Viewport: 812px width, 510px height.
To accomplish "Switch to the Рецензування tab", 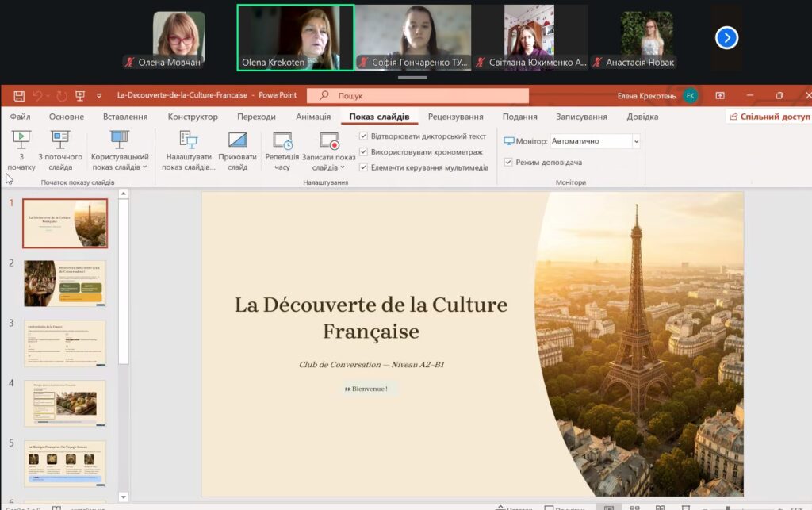I will tap(455, 117).
